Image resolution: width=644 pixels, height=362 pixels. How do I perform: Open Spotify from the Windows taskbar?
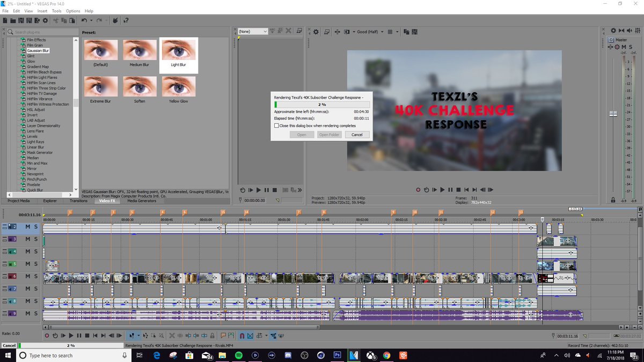click(239, 355)
